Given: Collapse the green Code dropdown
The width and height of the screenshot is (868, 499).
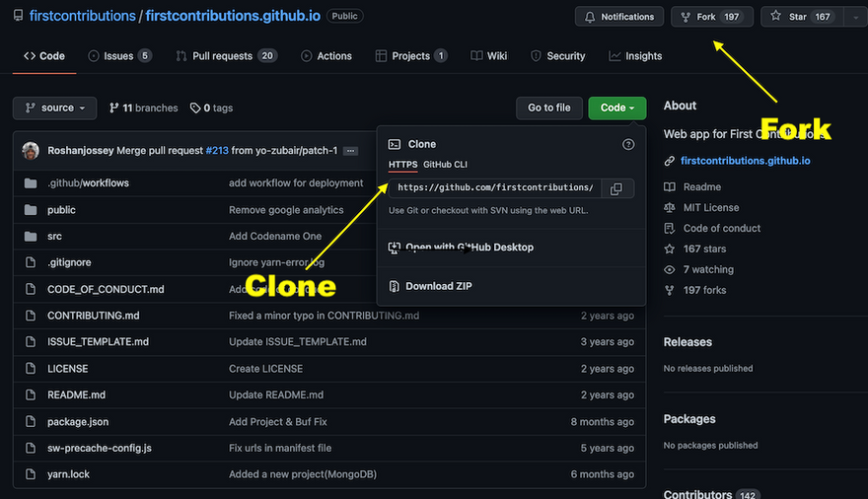Looking at the screenshot, I should pyautogui.click(x=616, y=108).
